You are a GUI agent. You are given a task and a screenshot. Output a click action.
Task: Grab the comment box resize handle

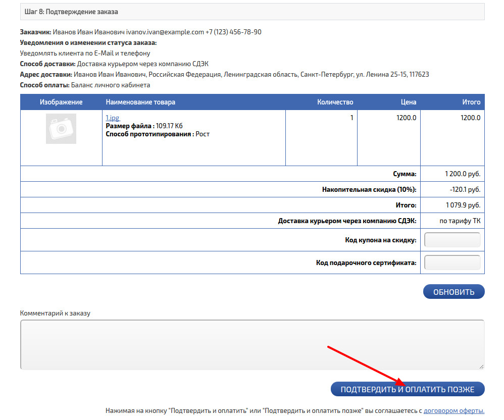481,366
